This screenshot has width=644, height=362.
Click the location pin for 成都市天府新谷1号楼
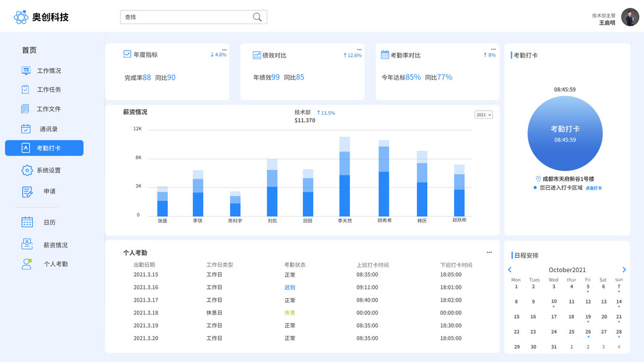click(538, 179)
